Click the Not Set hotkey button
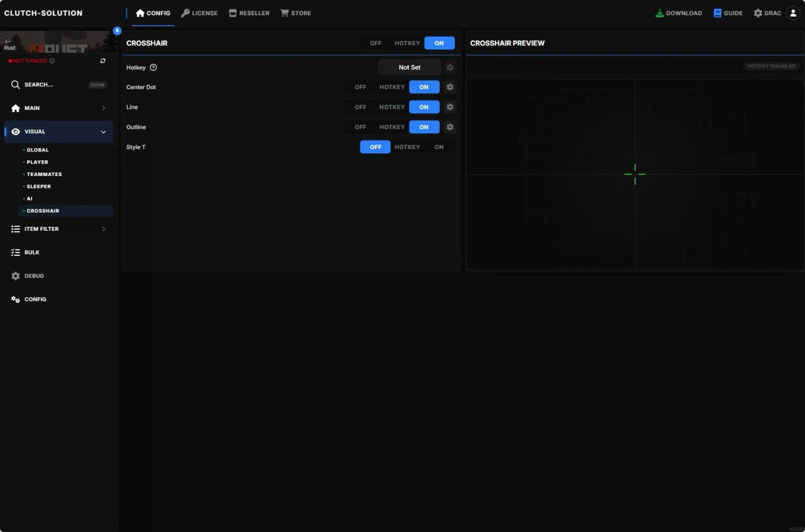 pyautogui.click(x=409, y=67)
